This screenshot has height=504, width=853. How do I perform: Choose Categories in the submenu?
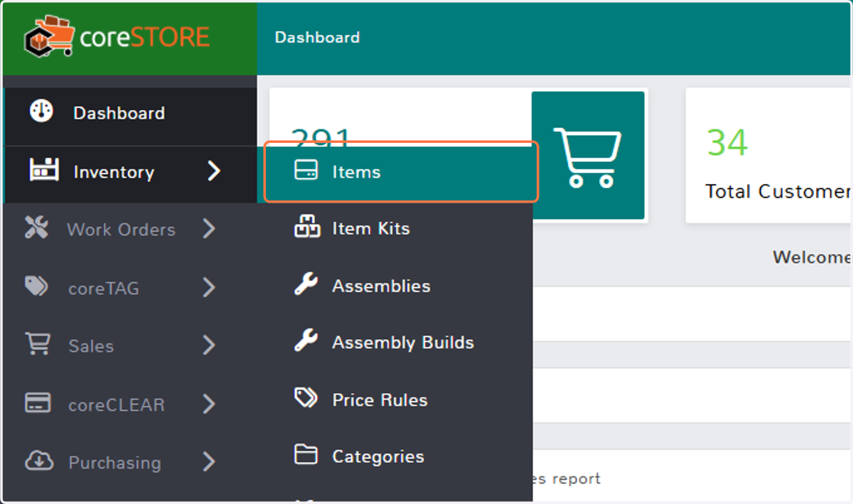pyautogui.click(x=378, y=456)
